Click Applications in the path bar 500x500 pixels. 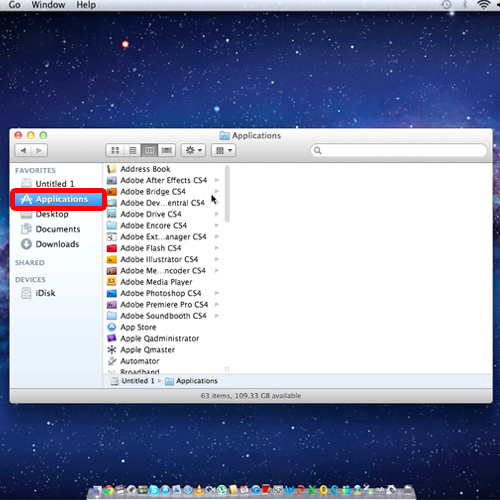(x=192, y=381)
